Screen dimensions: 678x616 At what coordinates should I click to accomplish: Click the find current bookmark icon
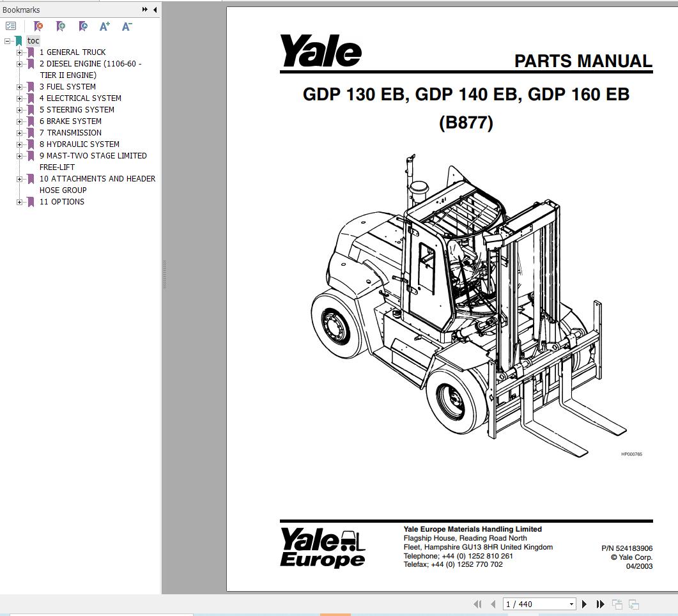click(x=83, y=26)
